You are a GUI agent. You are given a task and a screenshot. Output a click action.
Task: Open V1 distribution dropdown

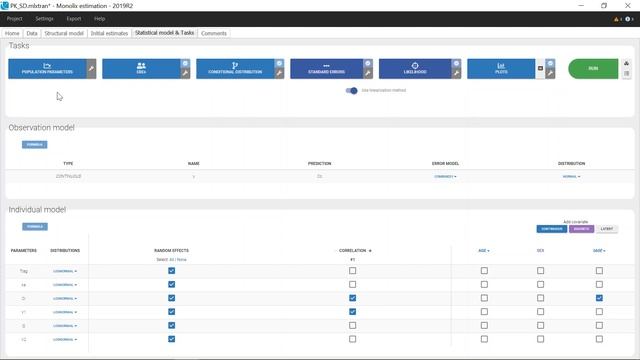[x=65, y=312]
